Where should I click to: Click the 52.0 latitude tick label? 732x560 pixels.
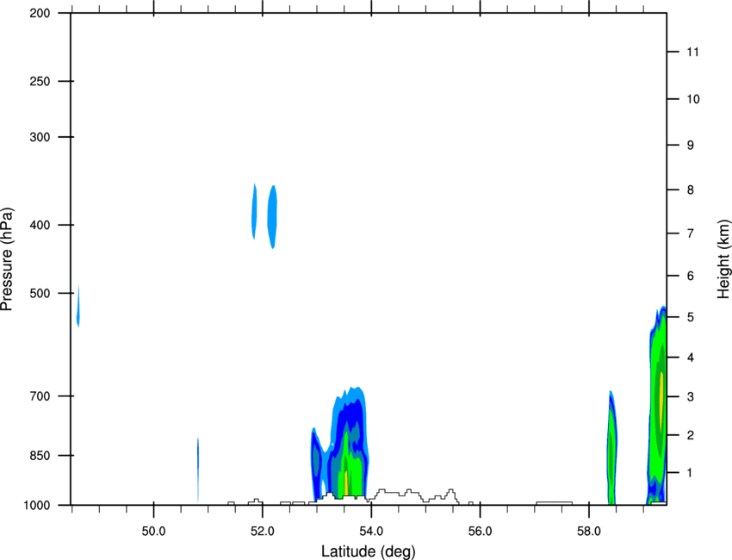coord(263,532)
